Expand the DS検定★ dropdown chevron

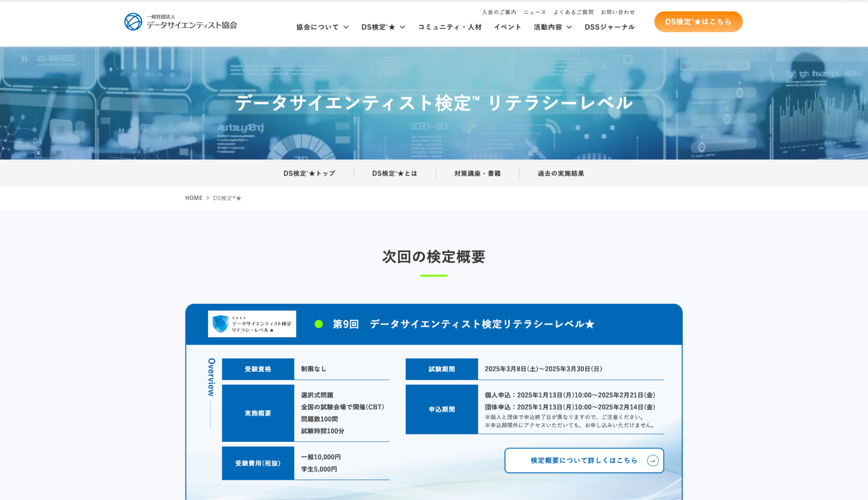(403, 27)
